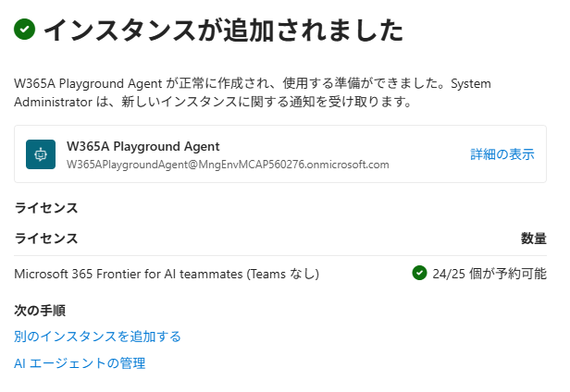This screenshot has height=392, width=570.
Task: Click 通知を受け取ります text in the description
Action: [x=350, y=102]
